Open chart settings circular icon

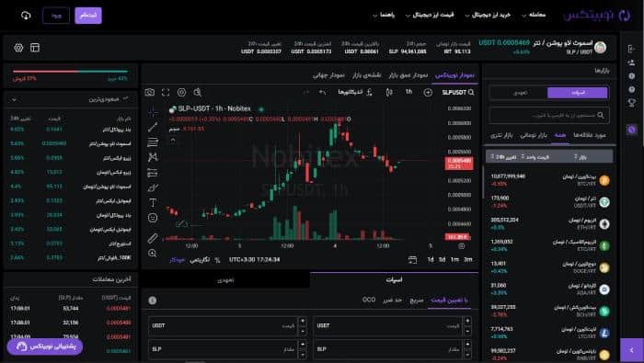pyautogui.click(x=181, y=92)
